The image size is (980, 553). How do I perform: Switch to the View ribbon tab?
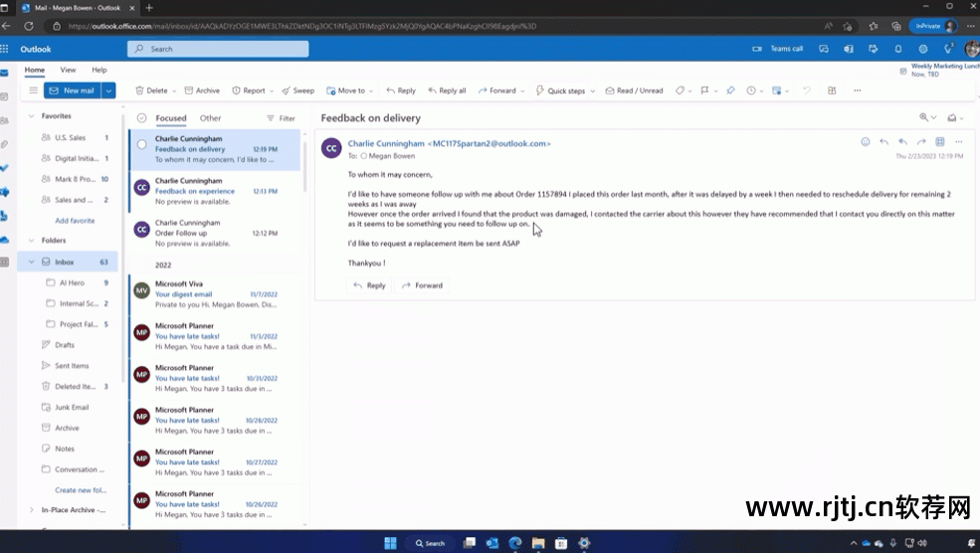68,70
